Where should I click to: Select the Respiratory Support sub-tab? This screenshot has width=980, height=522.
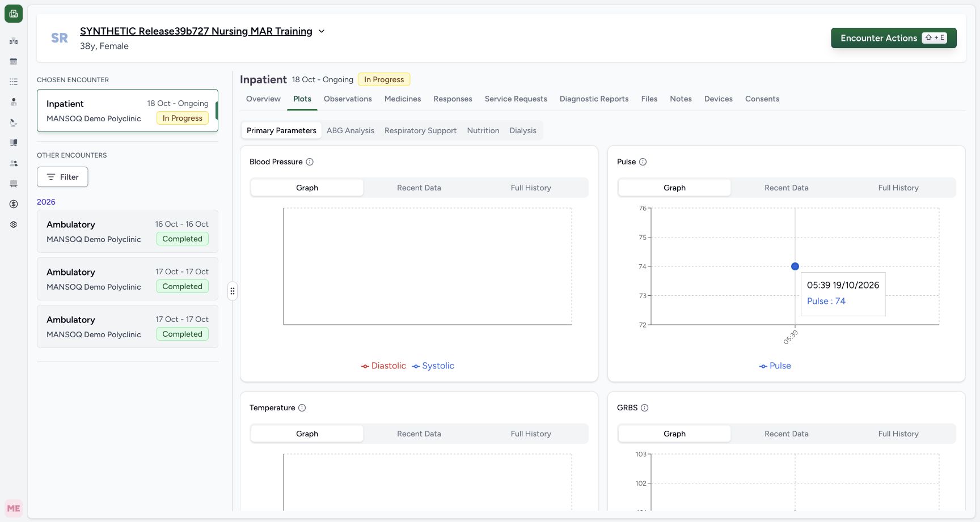click(420, 130)
